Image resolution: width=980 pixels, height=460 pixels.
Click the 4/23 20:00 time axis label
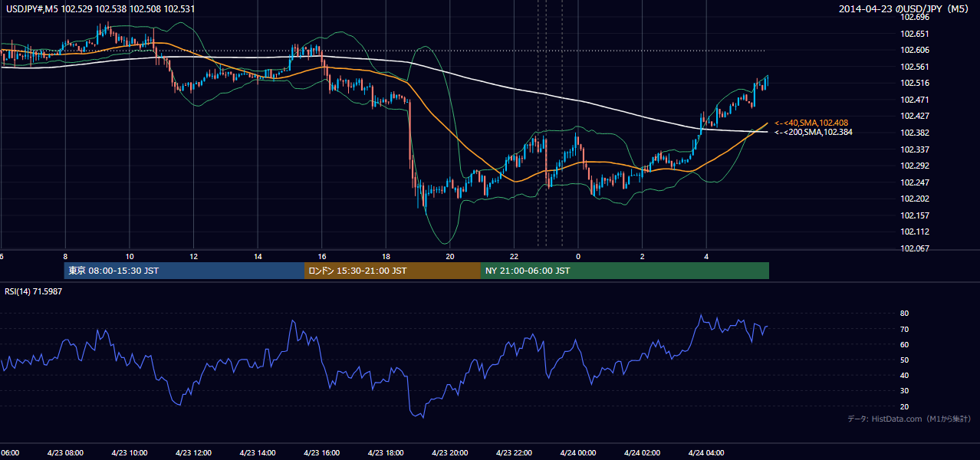(450, 452)
